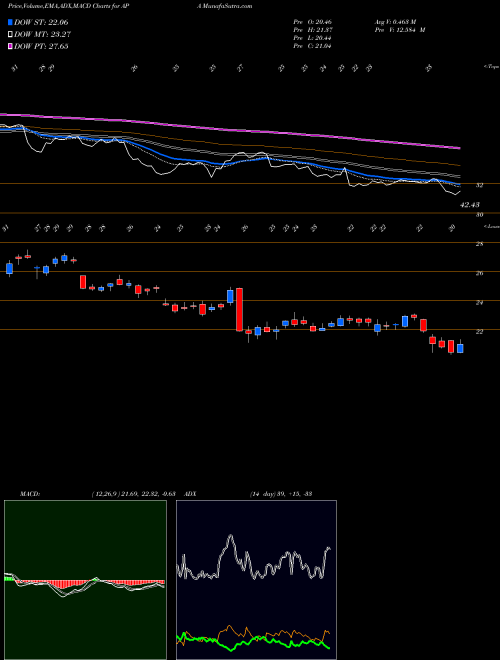Image resolution: width=500 pixels, height=660 pixels.
Task: Click the white DOW MT legend swatch
Action: (x=11, y=35)
